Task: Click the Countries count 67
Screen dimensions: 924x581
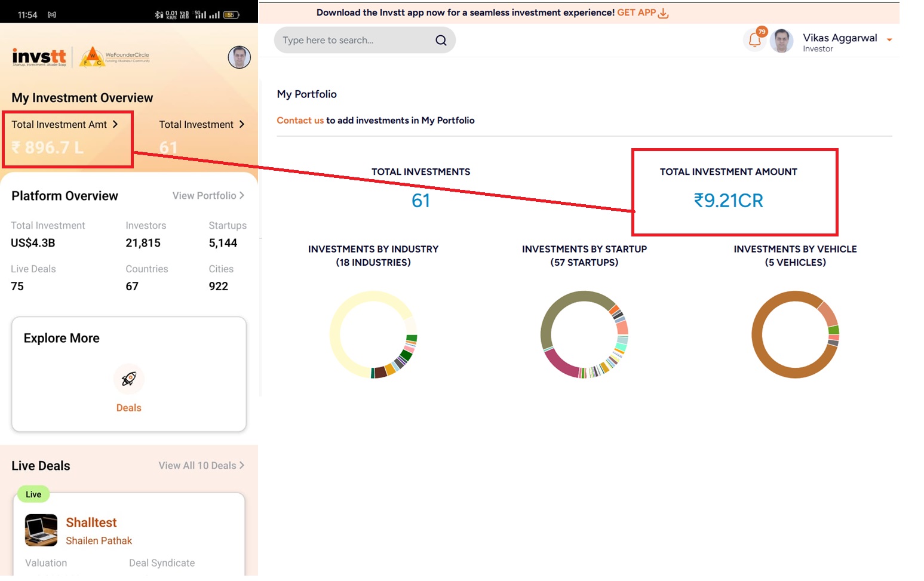Action: [x=132, y=287]
